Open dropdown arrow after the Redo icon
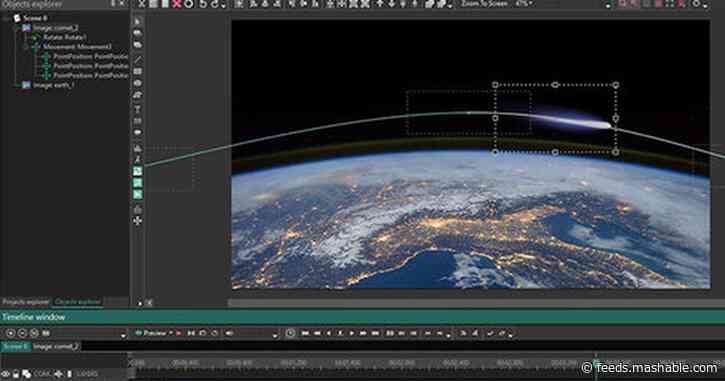The width and height of the screenshot is (725, 381). (224, 6)
